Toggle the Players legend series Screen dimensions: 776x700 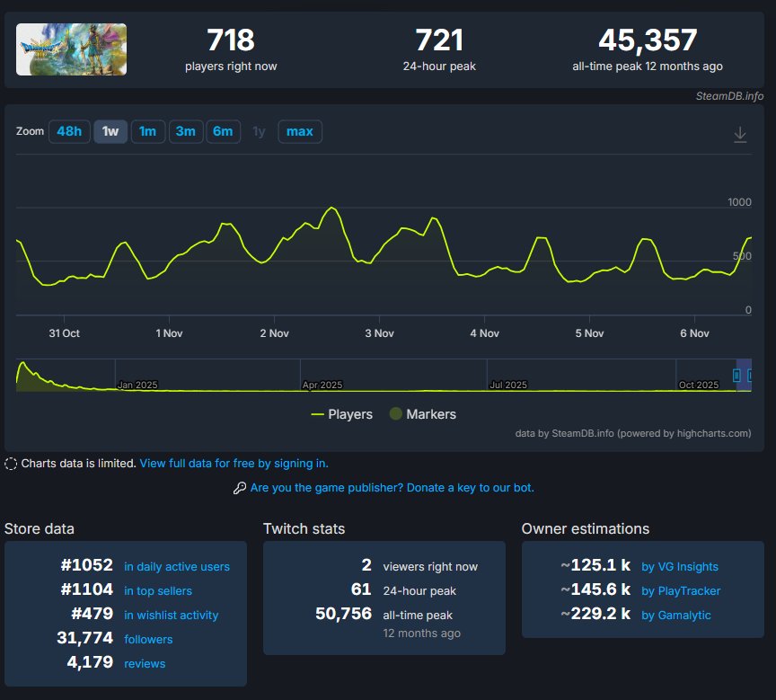point(341,414)
